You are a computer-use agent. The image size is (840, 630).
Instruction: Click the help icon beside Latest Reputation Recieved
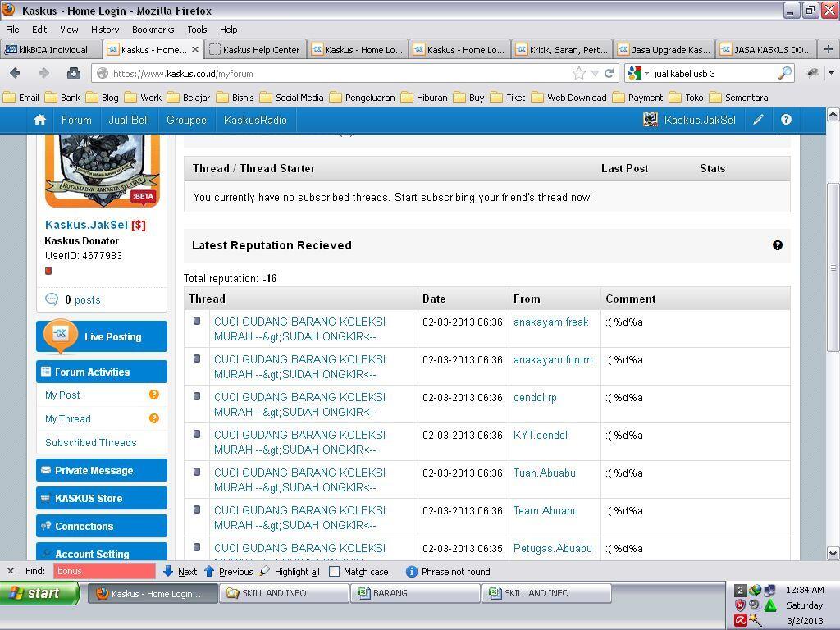coord(777,245)
